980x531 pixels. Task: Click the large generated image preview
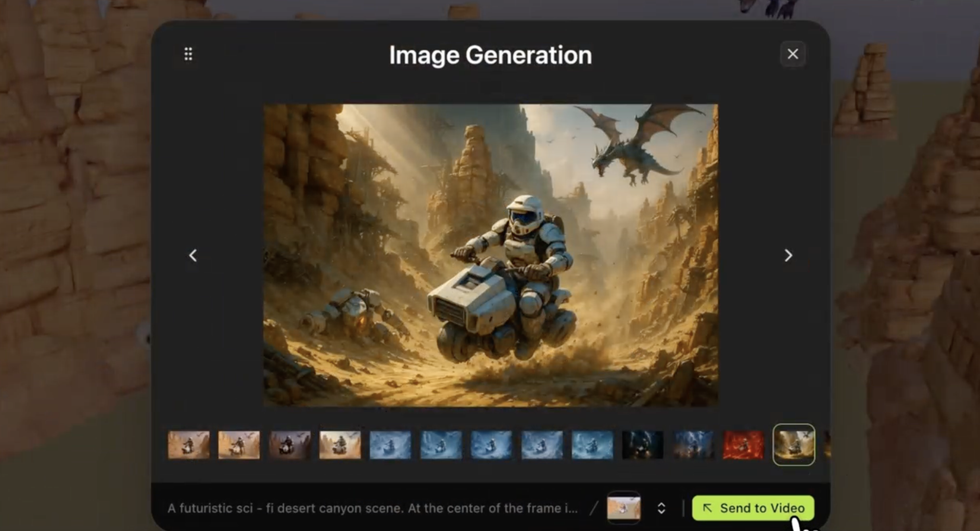pyautogui.click(x=490, y=255)
